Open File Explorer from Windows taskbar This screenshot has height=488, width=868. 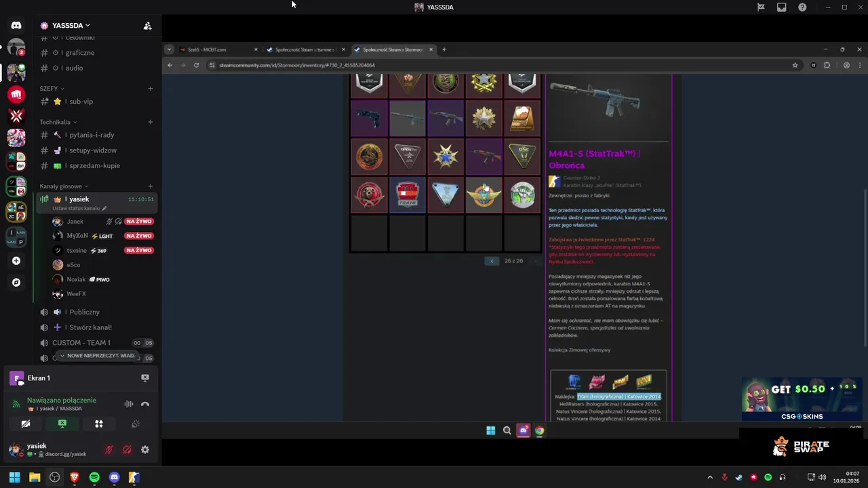35,477
